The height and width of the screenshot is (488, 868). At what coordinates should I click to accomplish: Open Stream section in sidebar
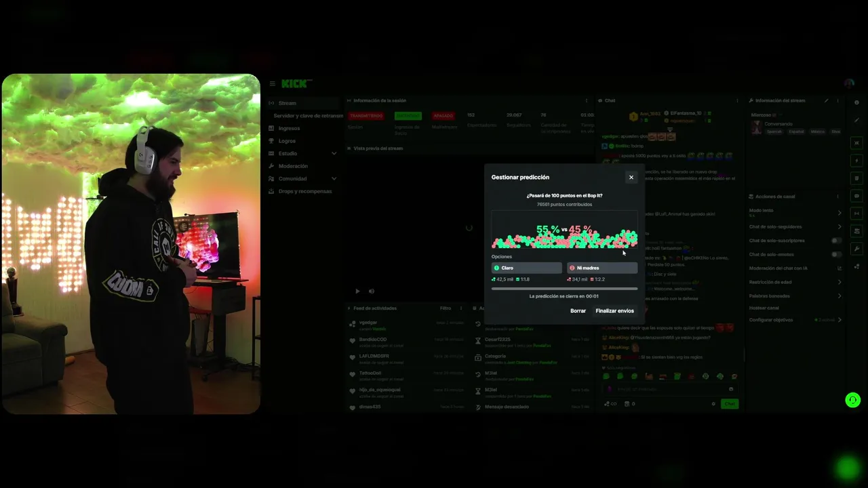tap(302, 103)
